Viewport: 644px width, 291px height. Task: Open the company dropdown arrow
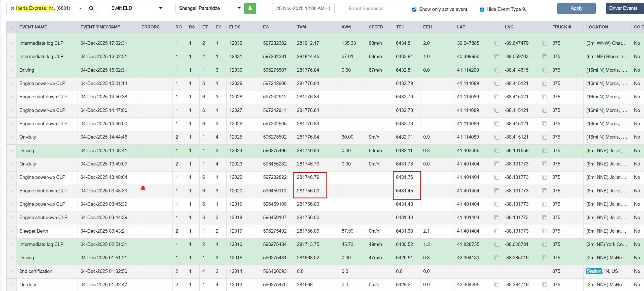[x=80, y=8]
